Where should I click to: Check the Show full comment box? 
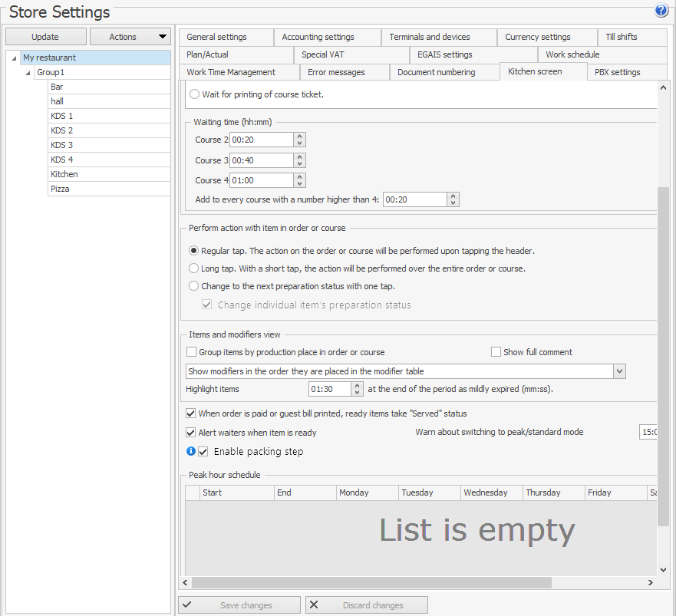click(x=496, y=352)
